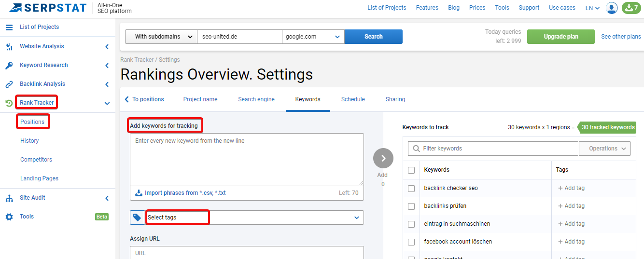The height and width of the screenshot is (259, 644).
Task: Click the back chevron before To positions
Action: point(127,99)
